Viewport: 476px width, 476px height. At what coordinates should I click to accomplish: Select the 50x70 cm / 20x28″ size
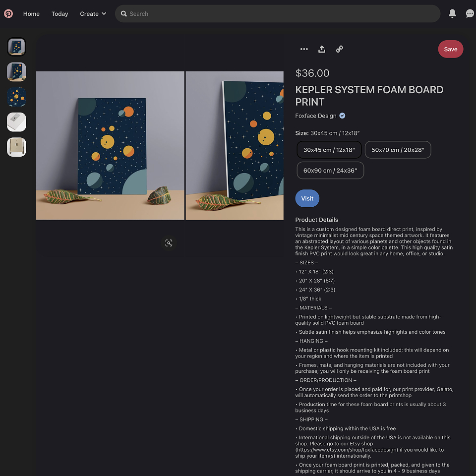tap(398, 150)
